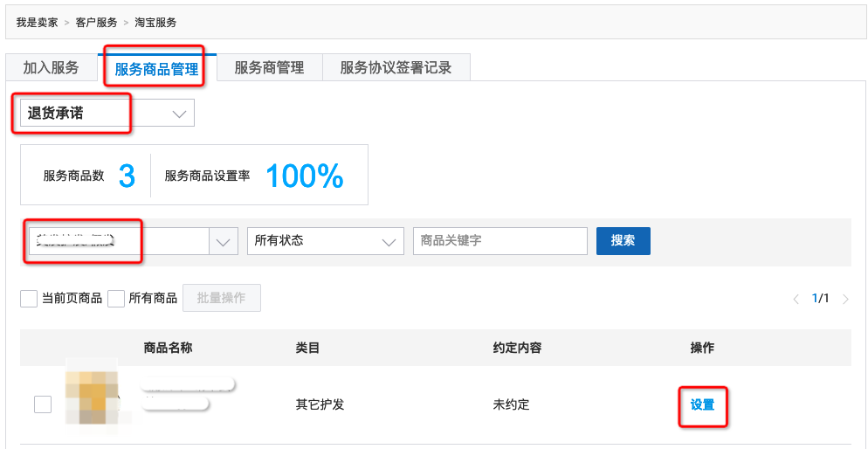Screen dimensions: 868x449
Task: Click the 类目 column header
Action: (x=307, y=348)
